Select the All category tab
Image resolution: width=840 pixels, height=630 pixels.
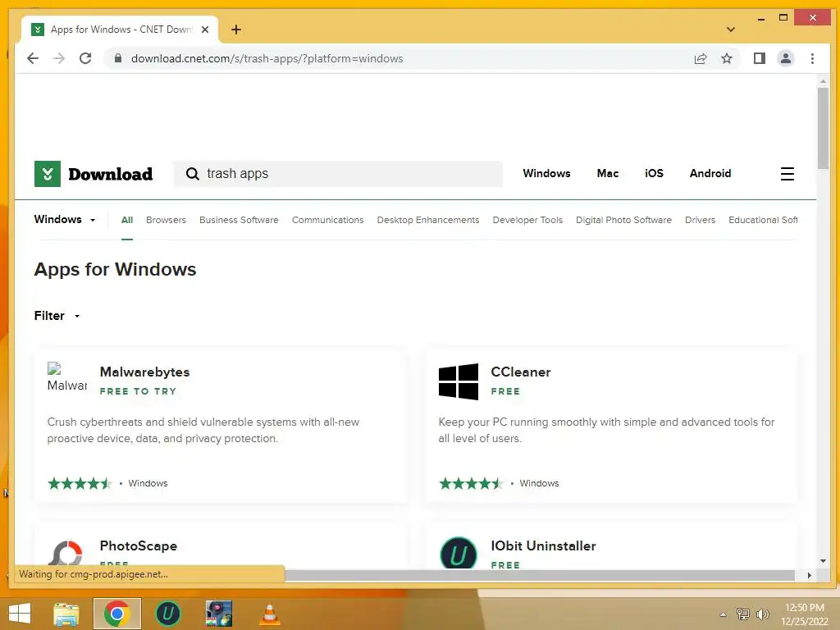[127, 220]
